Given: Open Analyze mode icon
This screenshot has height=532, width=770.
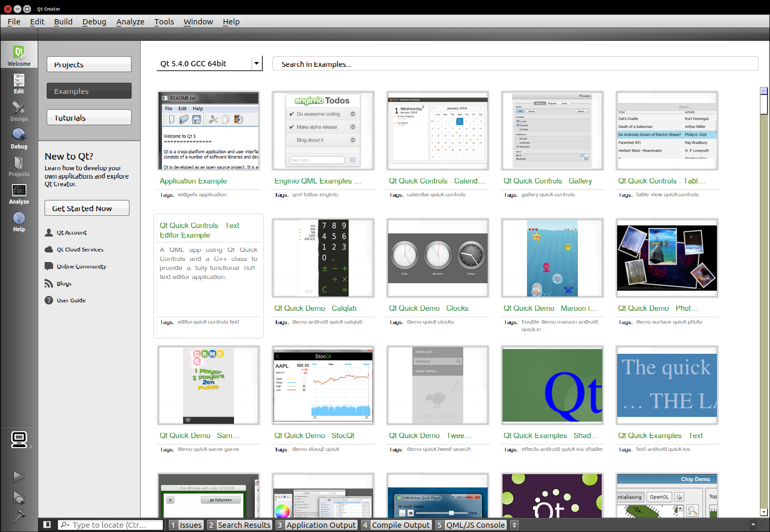Looking at the screenshot, I should 19,194.
